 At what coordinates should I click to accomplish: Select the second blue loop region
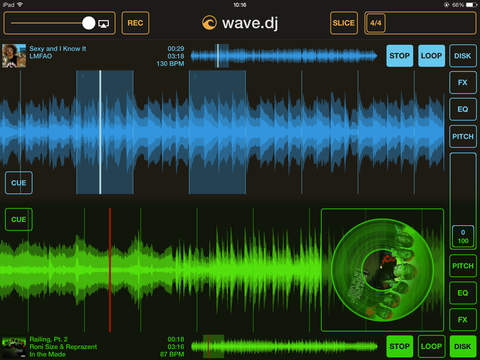pos(217,132)
